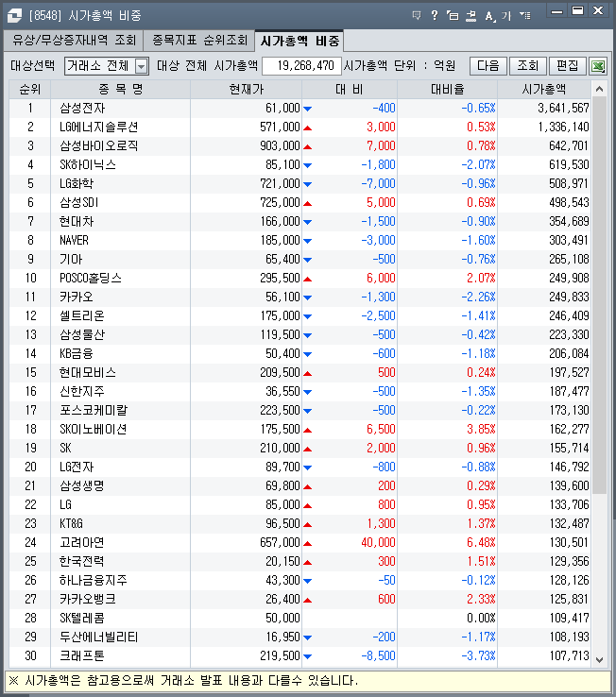
Task: Select 포스코케미칼 stock name
Action: coord(94,410)
